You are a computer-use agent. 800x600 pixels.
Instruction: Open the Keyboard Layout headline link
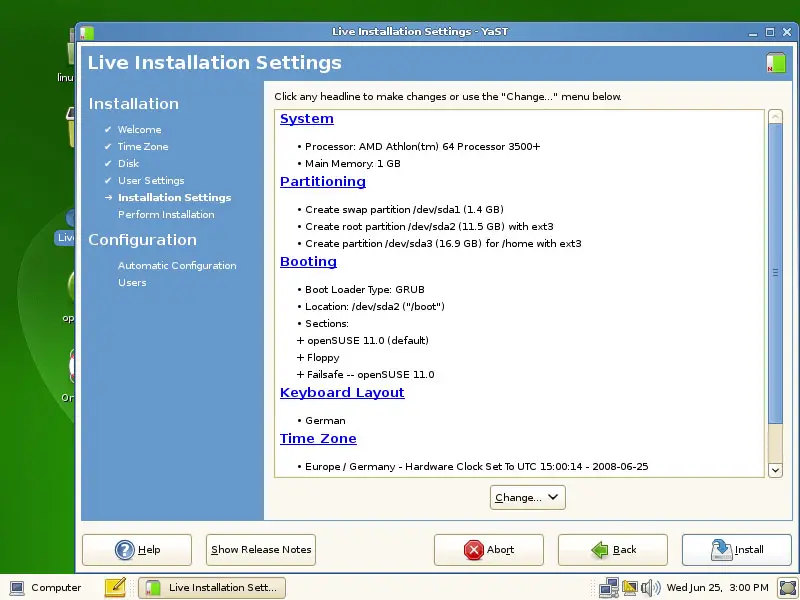point(342,392)
